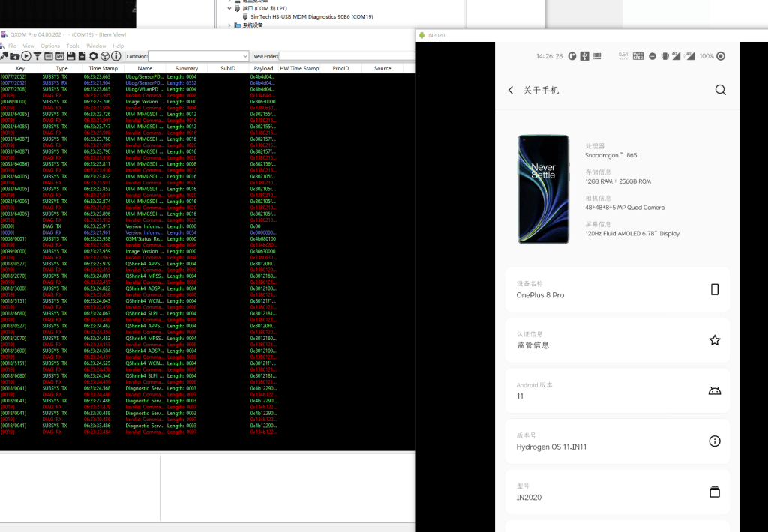Tap the 设备名称 OnePlus 8 Pro row

(x=616, y=289)
